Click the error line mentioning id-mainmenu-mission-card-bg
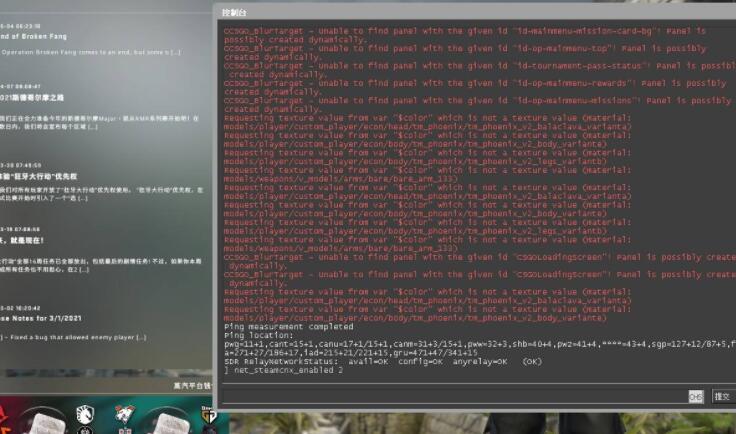Viewport: 736px width, 434px height. pos(465,35)
